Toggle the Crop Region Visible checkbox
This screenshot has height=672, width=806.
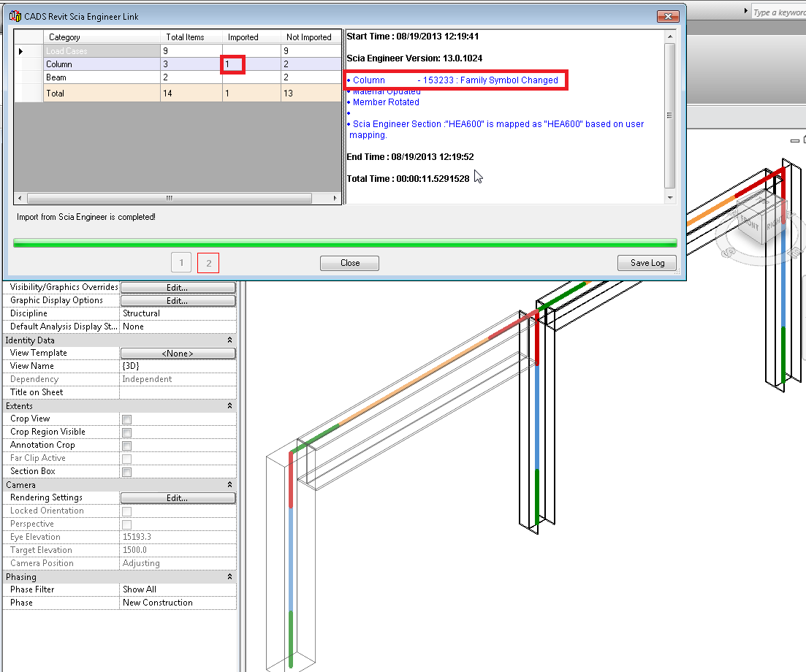[x=127, y=432]
